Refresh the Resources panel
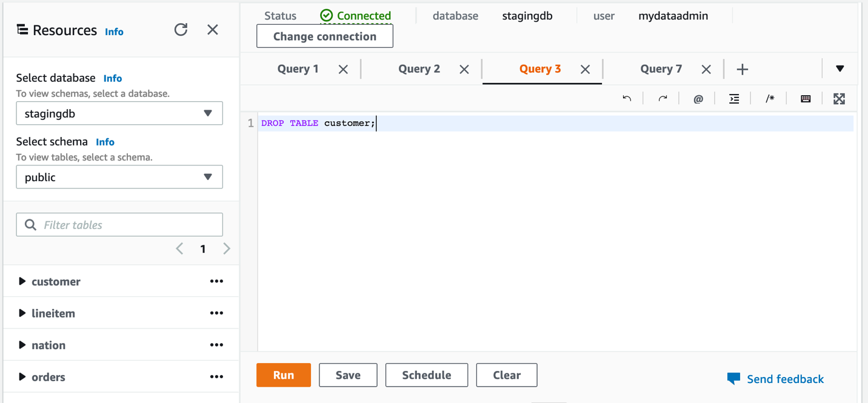The width and height of the screenshot is (868, 403). click(x=181, y=30)
